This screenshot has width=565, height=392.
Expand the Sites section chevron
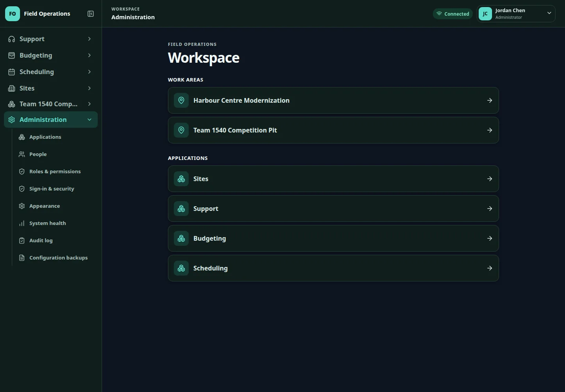(89, 88)
